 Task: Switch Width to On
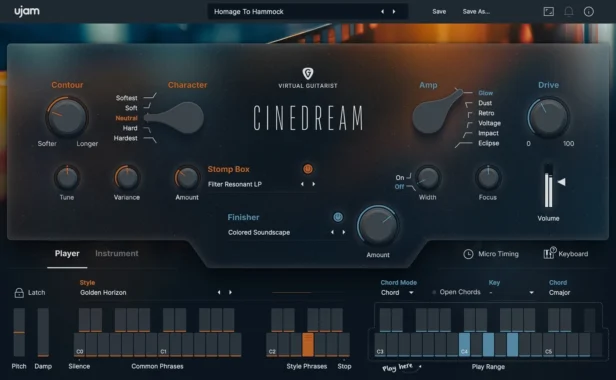(400, 178)
